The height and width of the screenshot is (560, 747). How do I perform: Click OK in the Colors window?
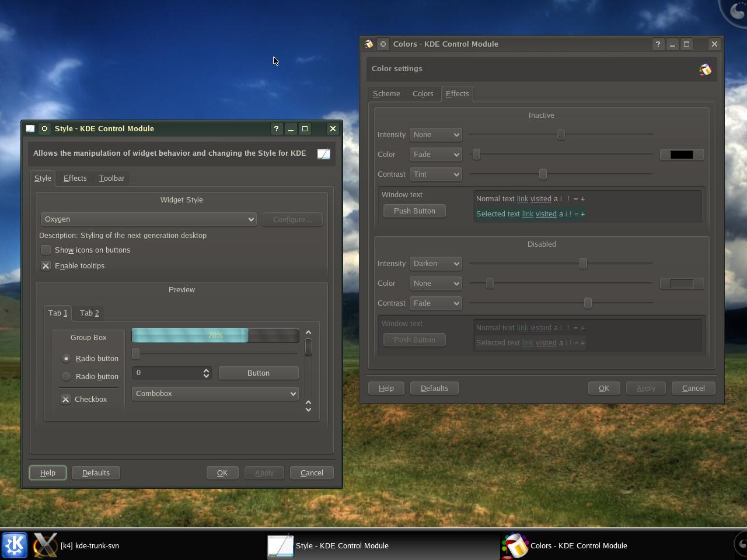(x=604, y=388)
